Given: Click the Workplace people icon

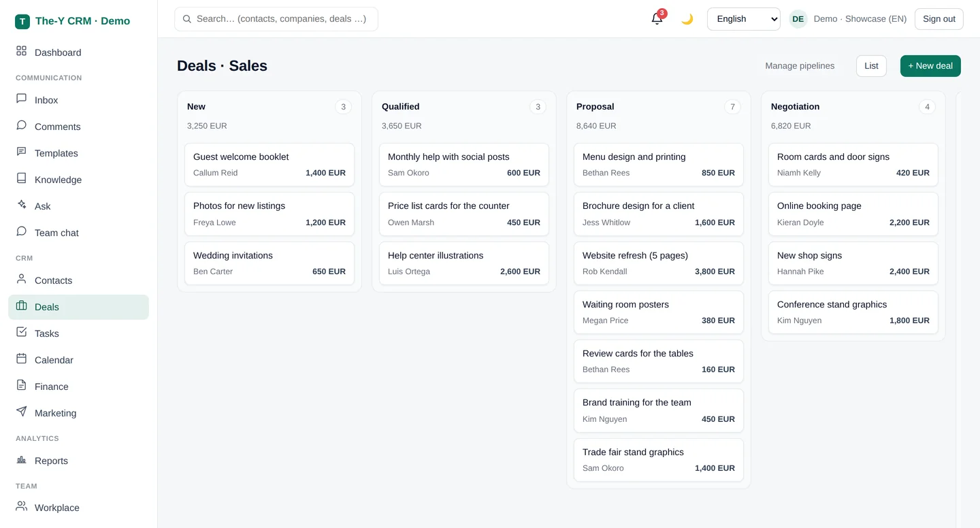Looking at the screenshot, I should tap(22, 506).
